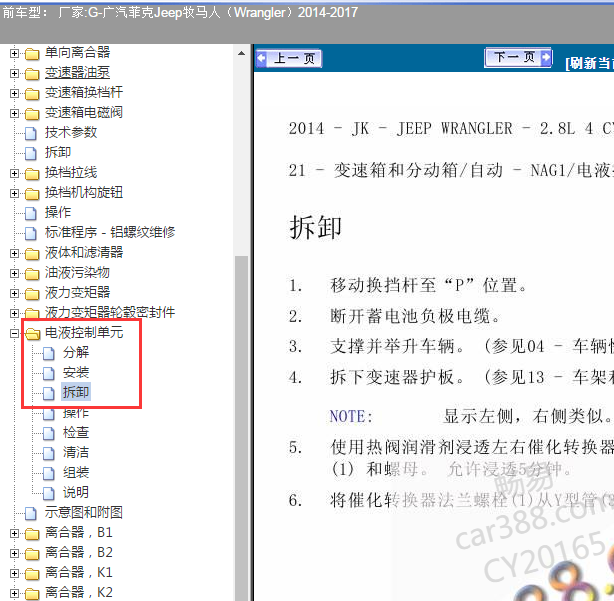
Task: Click the 变速箱换档杆 folder icon
Action: pos(32,94)
